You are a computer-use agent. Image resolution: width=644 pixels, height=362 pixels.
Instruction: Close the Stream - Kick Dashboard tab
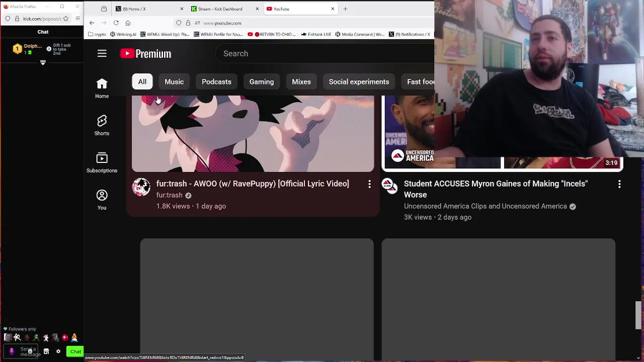point(257,9)
